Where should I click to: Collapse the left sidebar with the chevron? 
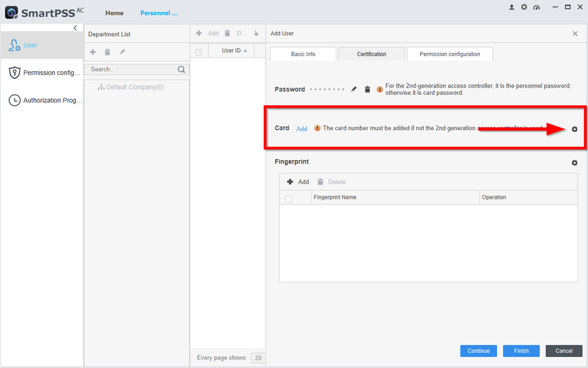pyautogui.click(x=75, y=28)
